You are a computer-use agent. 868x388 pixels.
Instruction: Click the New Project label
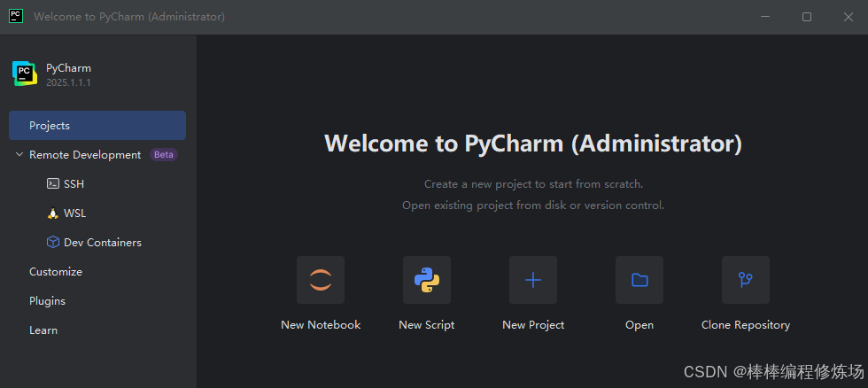tap(533, 325)
